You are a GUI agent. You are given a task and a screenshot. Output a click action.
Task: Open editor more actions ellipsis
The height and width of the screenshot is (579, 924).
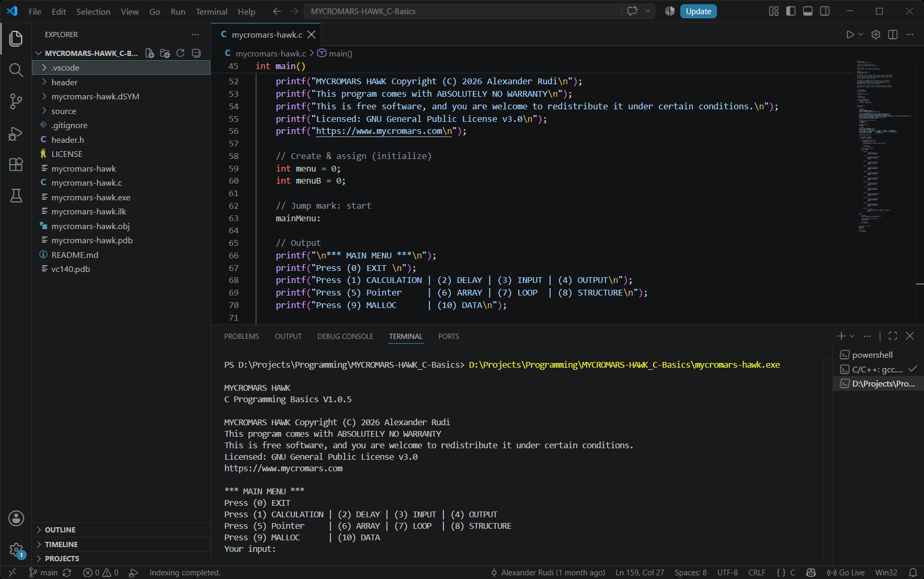coord(910,35)
